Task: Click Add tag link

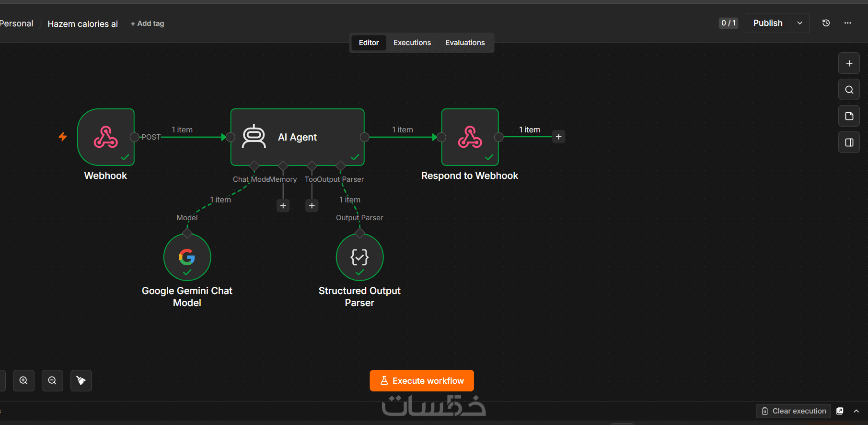Action: point(148,24)
